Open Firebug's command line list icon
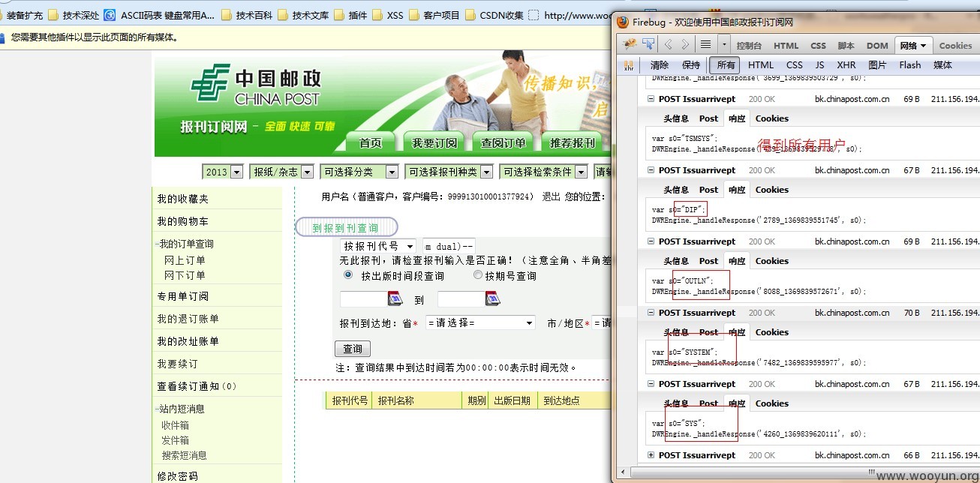The image size is (980, 483). [x=705, y=45]
